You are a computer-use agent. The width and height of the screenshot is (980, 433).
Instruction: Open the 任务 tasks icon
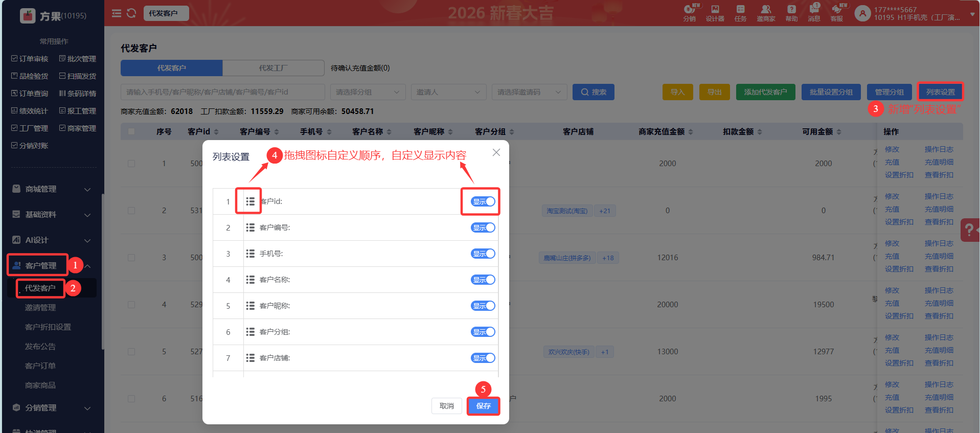pos(740,13)
